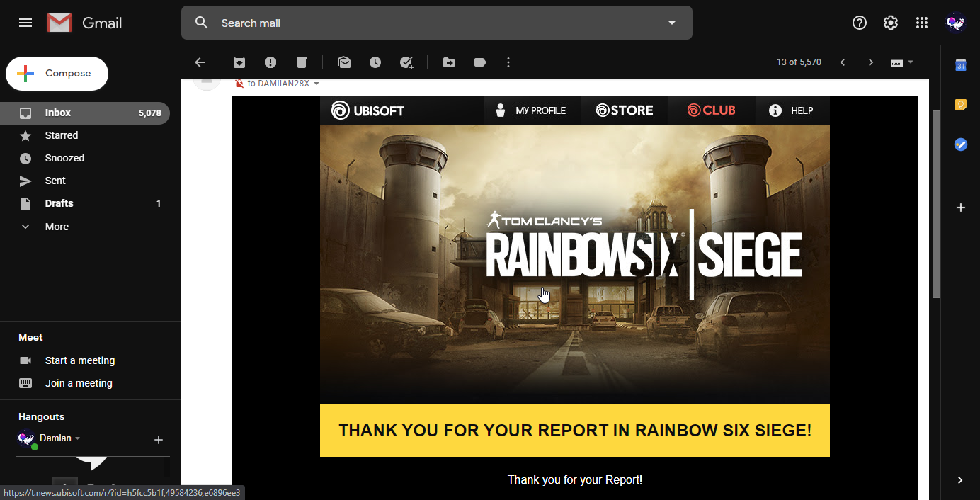Screen dimensions: 980x500
Task: Toggle the main menu hamburger button
Action: (25, 23)
